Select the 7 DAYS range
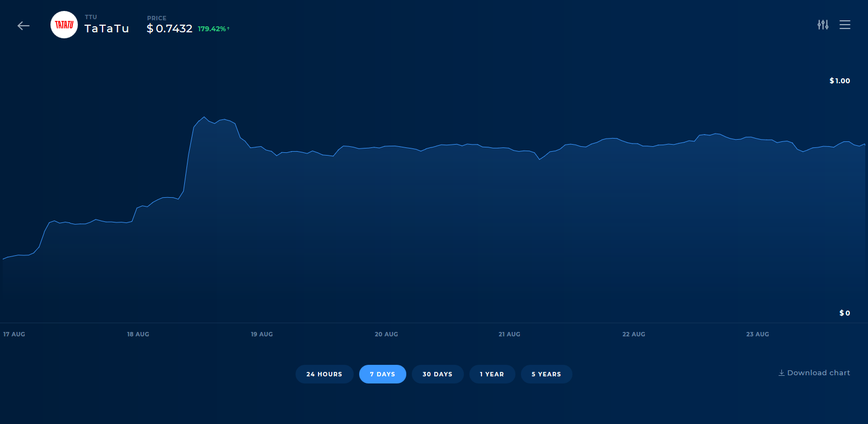868x424 pixels. pos(383,374)
